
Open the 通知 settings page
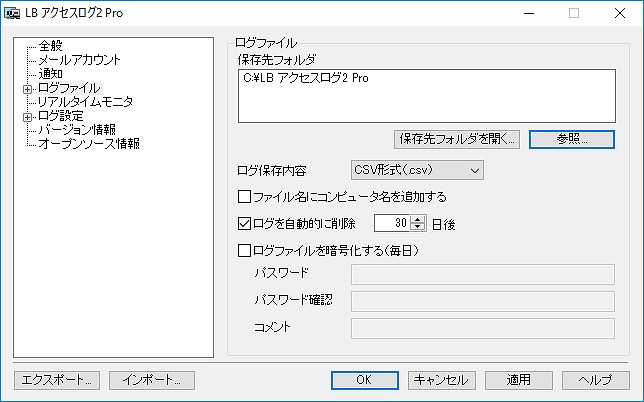pos(51,74)
